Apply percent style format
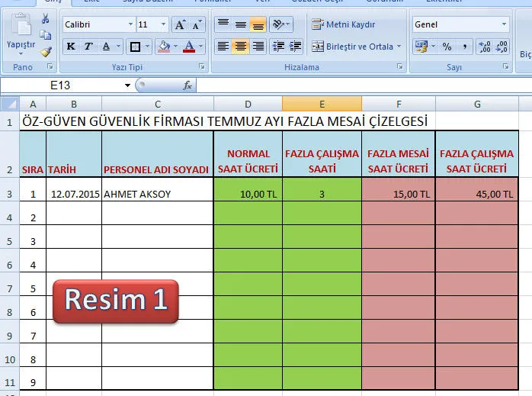This screenshot has width=532, height=396. point(447,47)
